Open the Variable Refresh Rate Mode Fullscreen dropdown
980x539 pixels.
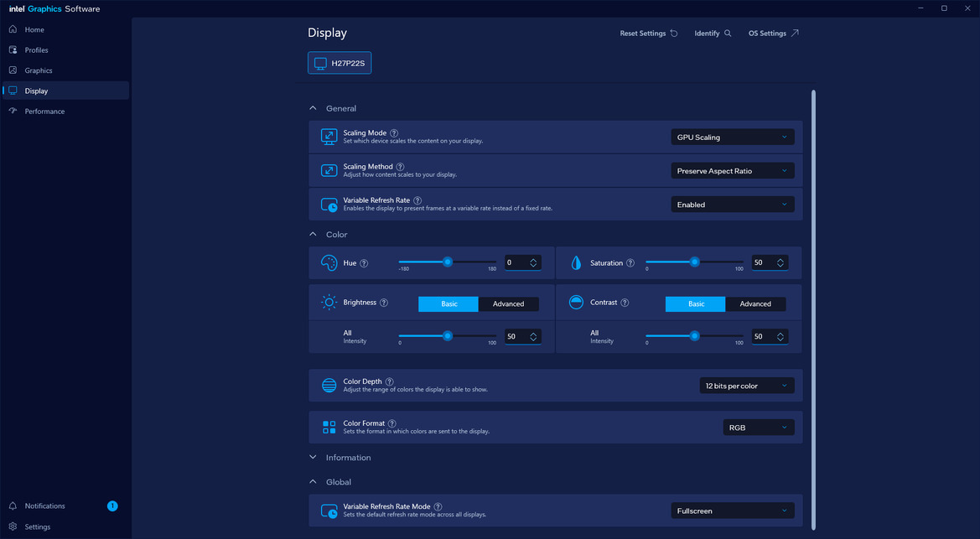click(733, 510)
